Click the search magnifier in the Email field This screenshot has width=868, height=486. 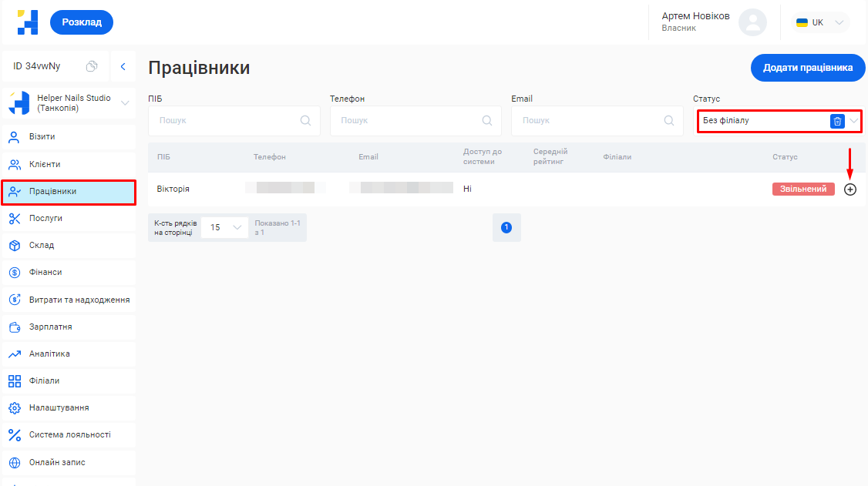click(x=668, y=121)
